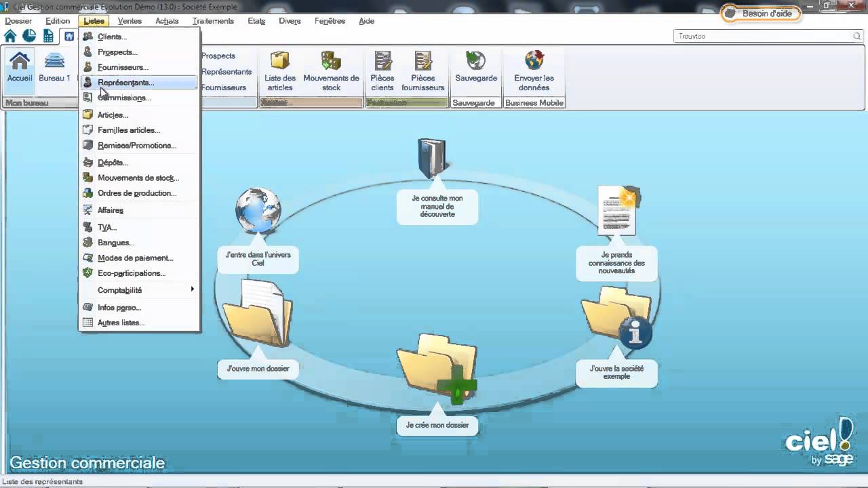Select Commissions... menu entry

pos(139,98)
